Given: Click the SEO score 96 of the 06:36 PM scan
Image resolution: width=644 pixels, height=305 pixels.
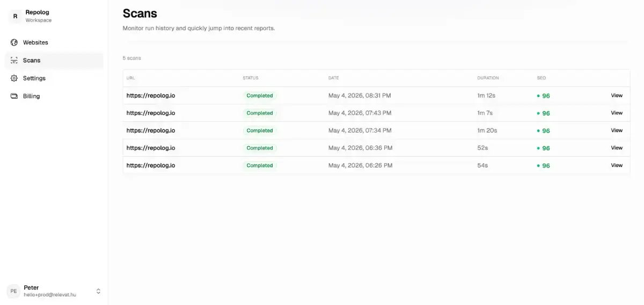Looking at the screenshot, I should click(544, 148).
